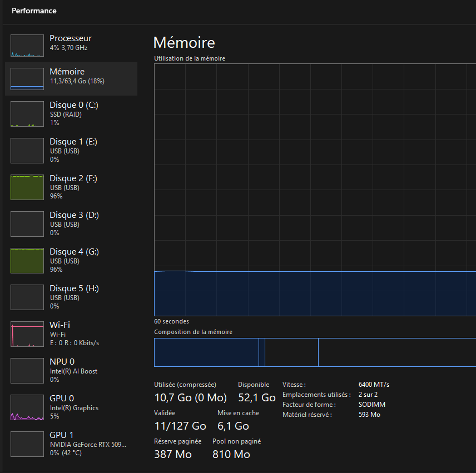Viewport: 476px width, 473px height.
Task: Select the Processeur mini graph in sidebar
Action: click(27, 46)
